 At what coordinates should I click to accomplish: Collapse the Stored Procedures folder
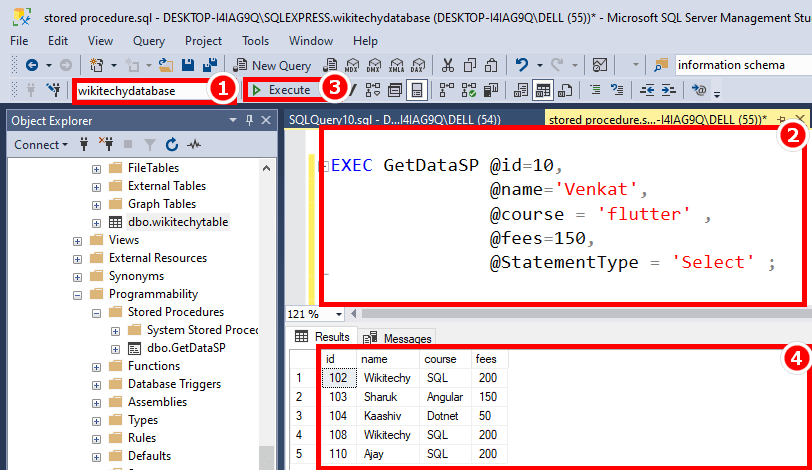(x=96, y=313)
